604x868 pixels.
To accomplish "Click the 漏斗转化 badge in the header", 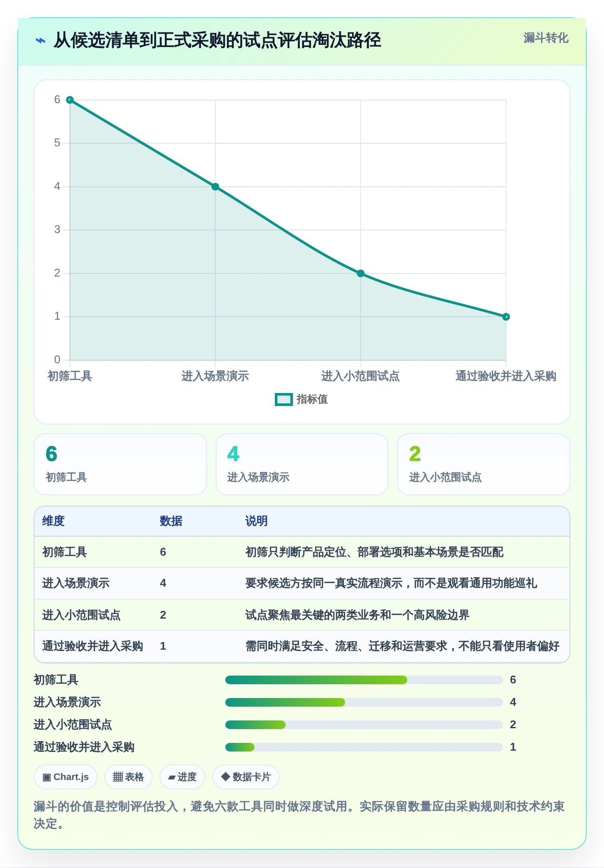I will pos(546,38).
